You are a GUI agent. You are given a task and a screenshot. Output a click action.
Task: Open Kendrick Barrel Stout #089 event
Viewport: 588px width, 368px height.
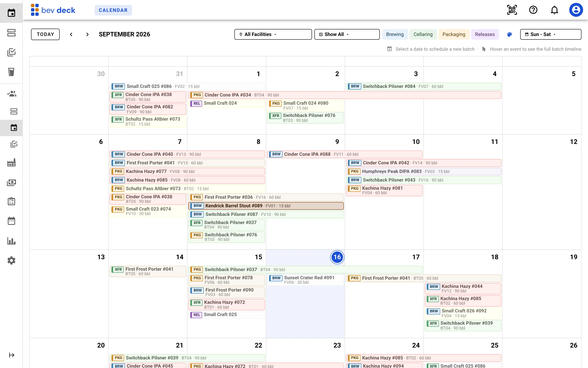coord(266,206)
